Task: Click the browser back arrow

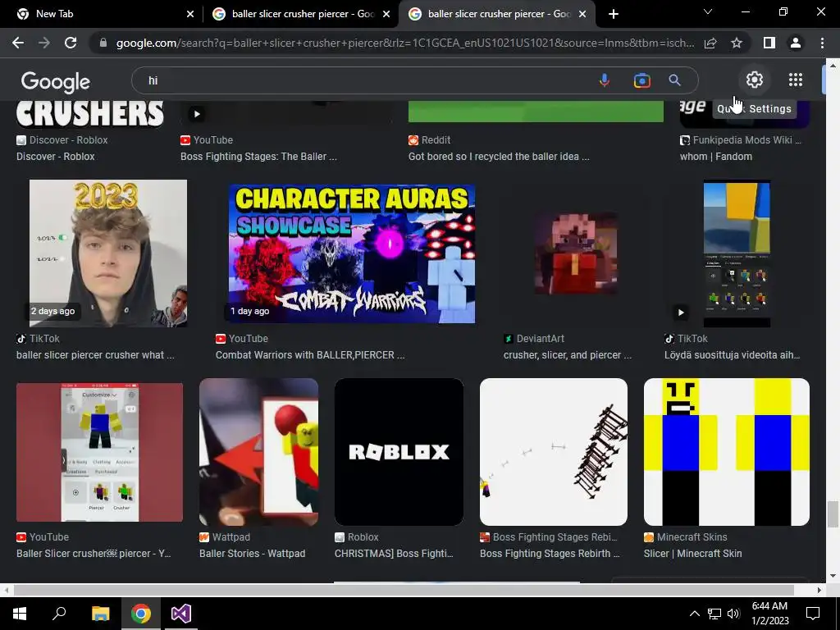Action: pyautogui.click(x=18, y=43)
